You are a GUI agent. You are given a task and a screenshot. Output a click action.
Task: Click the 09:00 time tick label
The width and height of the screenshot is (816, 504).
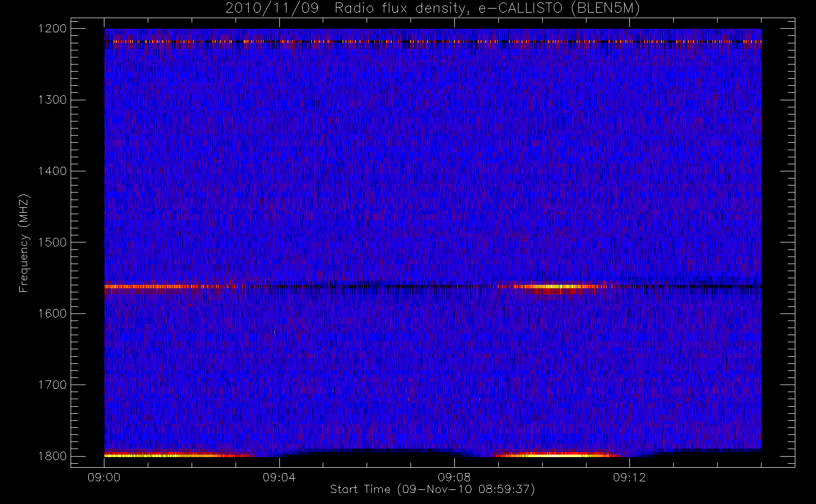click(104, 477)
